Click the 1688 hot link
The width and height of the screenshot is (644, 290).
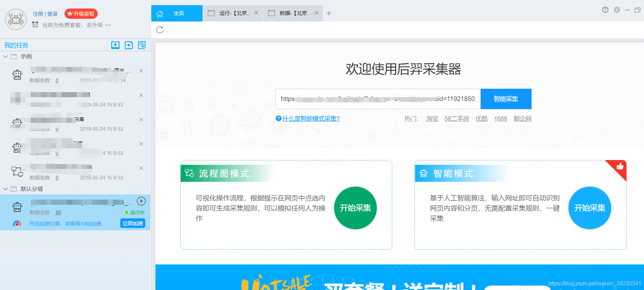pyautogui.click(x=501, y=119)
